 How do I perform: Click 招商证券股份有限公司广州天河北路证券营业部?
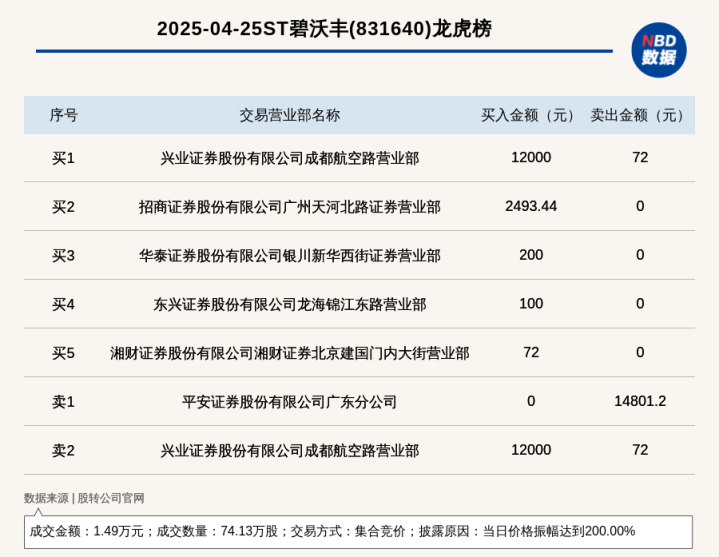tap(289, 207)
